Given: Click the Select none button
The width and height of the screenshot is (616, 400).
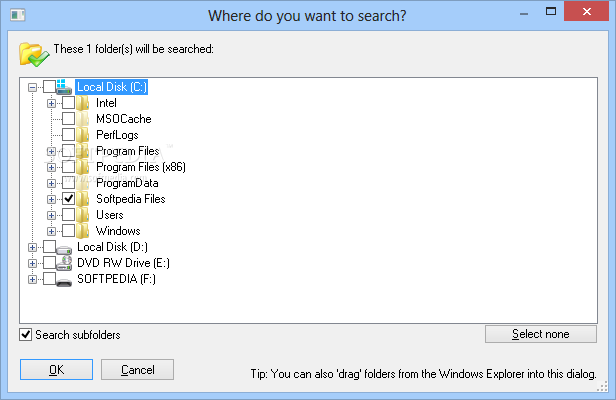Looking at the screenshot, I should click(540, 334).
